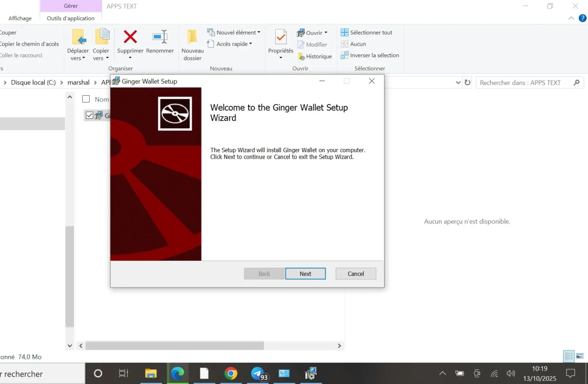
Task: Open the Déplacer vers menu in ribbon
Action: (78, 45)
